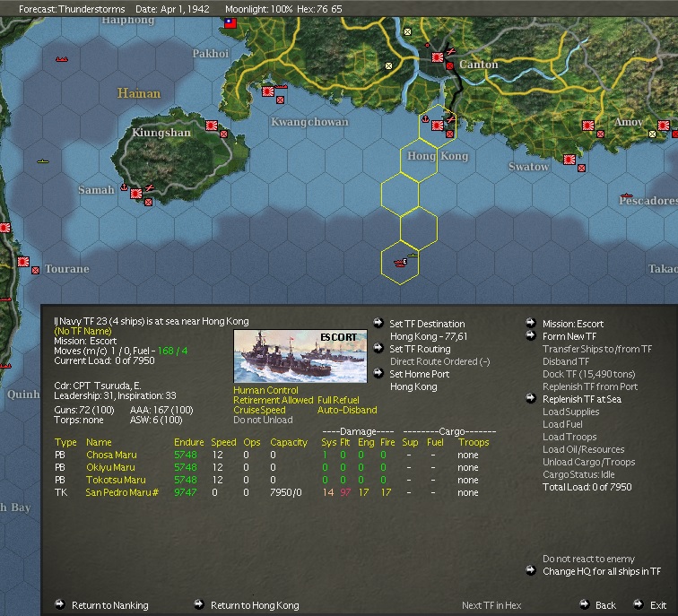Click Next TF in Hex
This screenshot has height=616, width=678.
[x=491, y=605]
